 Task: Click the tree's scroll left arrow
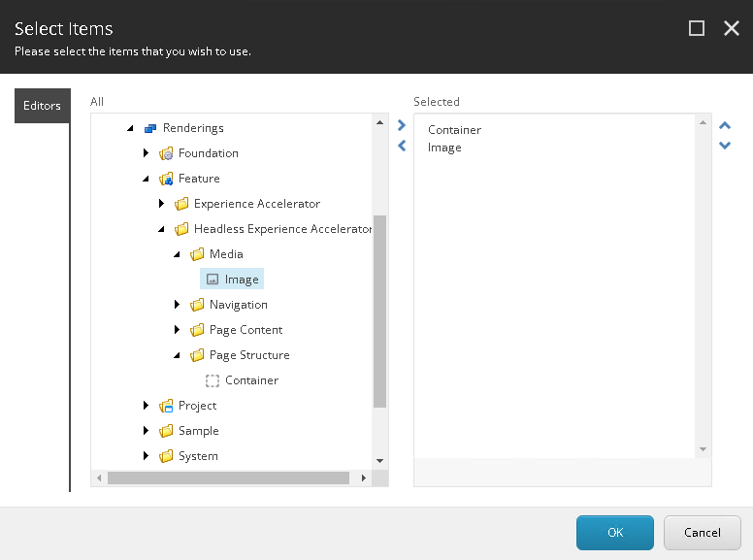pos(99,478)
